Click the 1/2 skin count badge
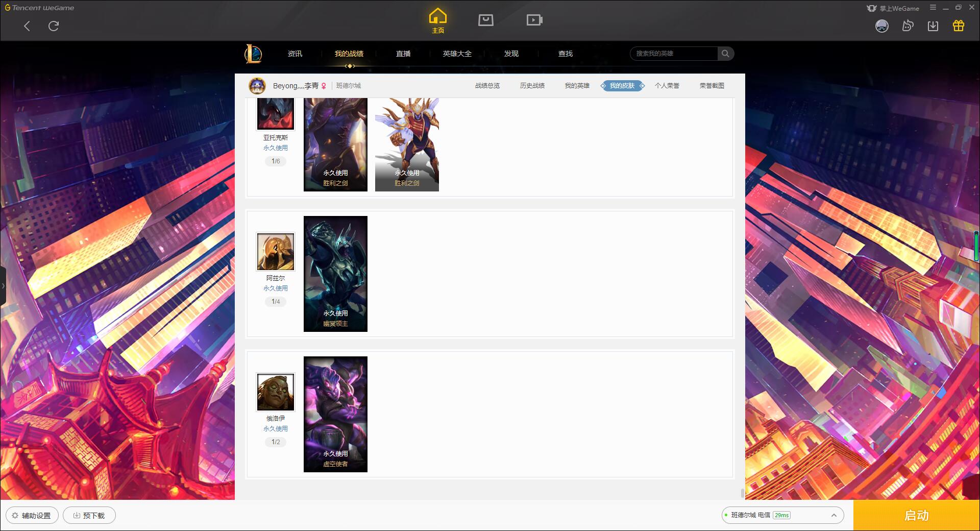This screenshot has width=980, height=531. coord(276,442)
